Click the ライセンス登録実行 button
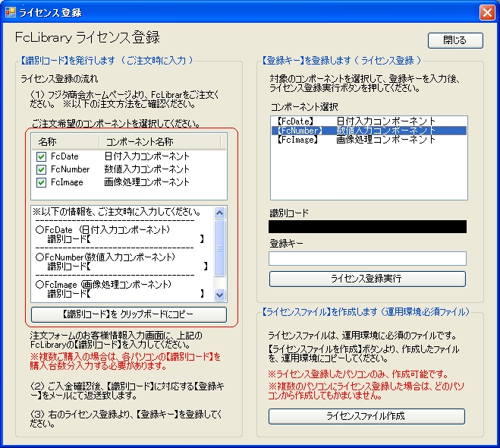500x448 pixels. 367,279
